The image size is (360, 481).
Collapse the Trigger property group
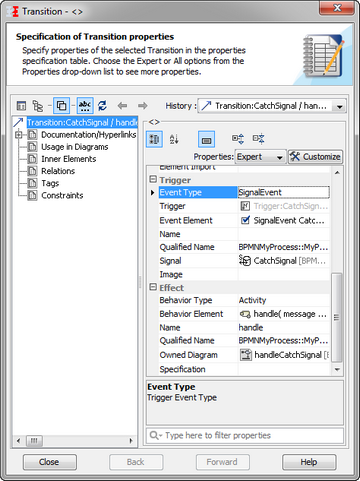(153, 179)
